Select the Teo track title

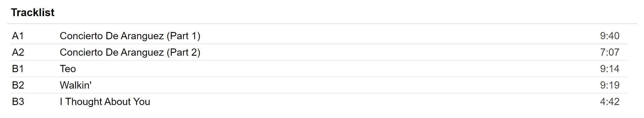tap(68, 69)
